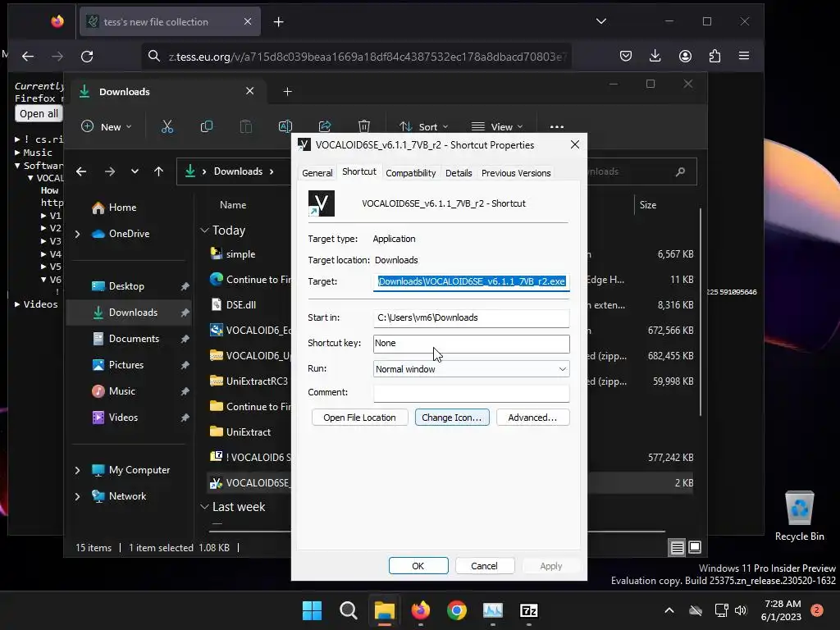
Task: Open the Sort dropdown in Explorer
Action: pos(423,127)
